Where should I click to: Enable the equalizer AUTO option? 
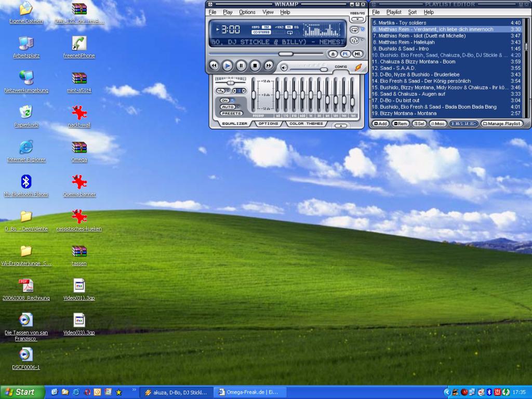[228, 107]
